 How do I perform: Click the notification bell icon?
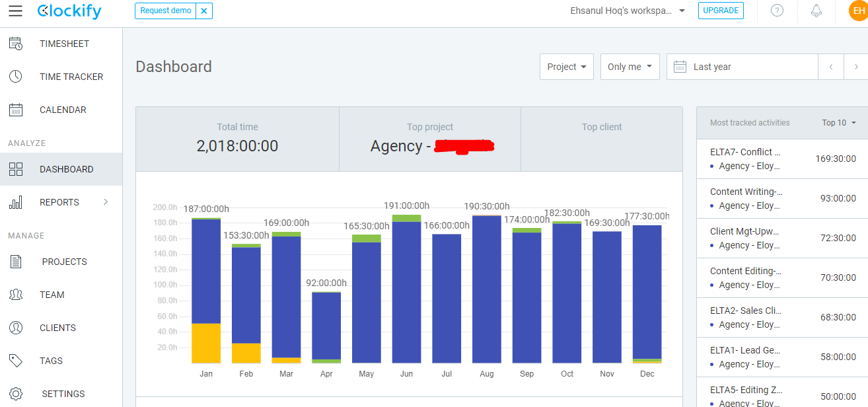[816, 11]
